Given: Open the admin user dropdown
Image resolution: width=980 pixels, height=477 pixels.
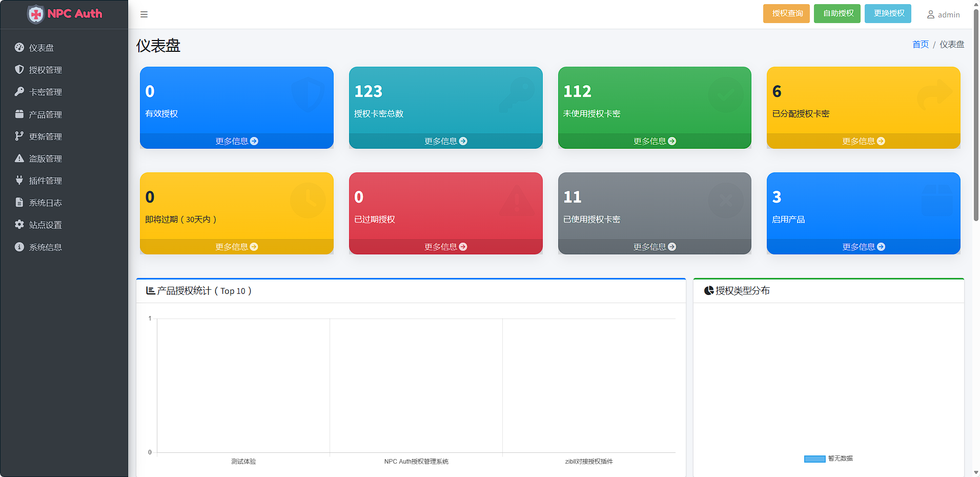Looking at the screenshot, I should [943, 15].
